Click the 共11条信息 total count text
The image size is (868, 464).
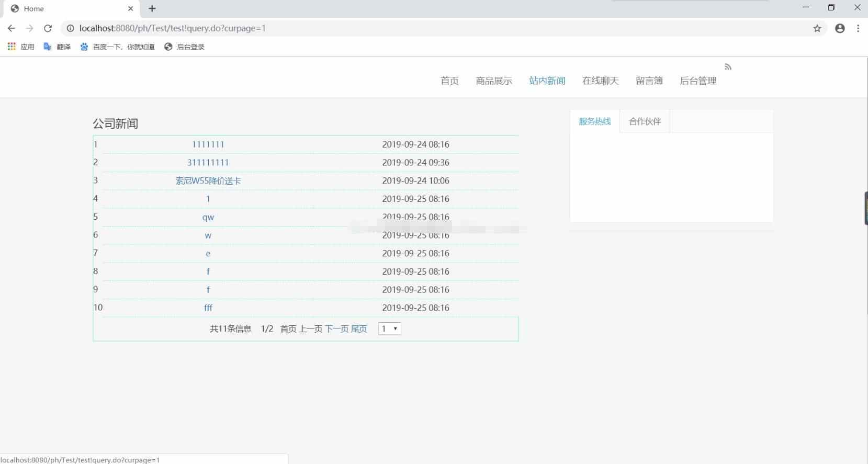[231, 329]
